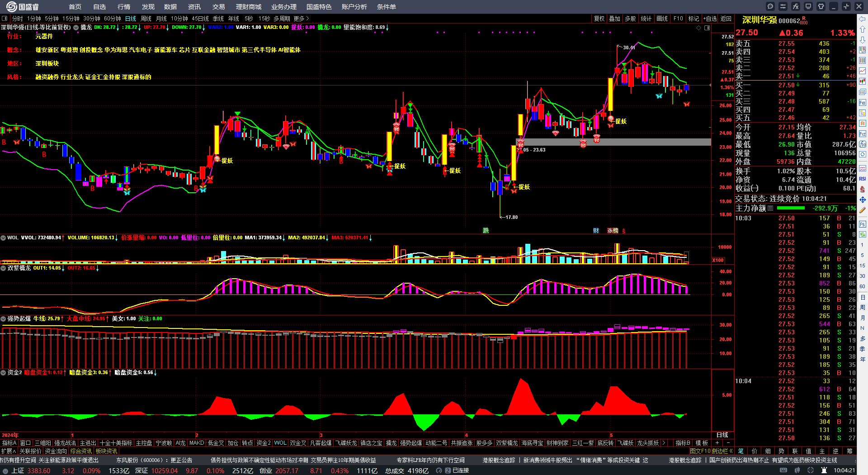
Task: Click the red dollar S sidebar icon
Action: pyautogui.click(x=863, y=189)
